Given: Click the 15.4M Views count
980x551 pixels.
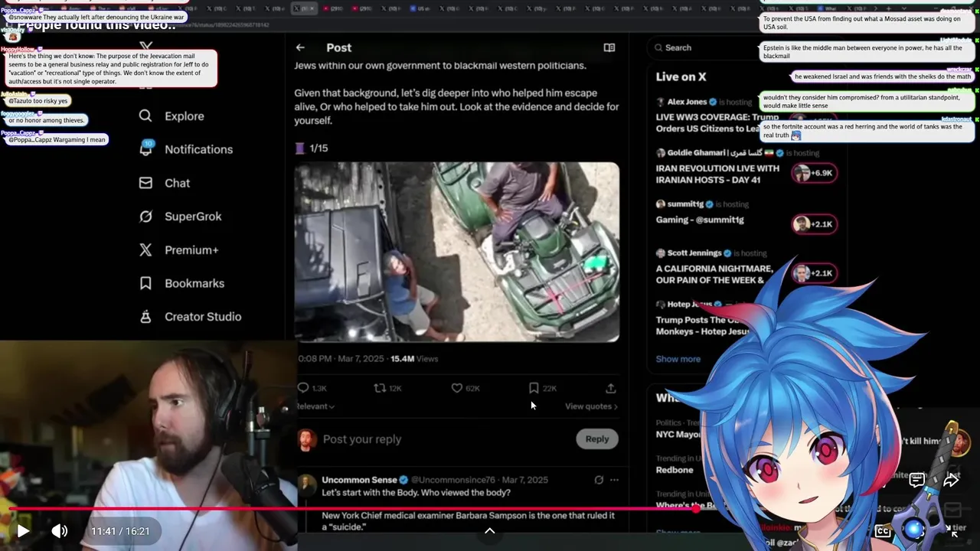Looking at the screenshot, I should click(414, 358).
